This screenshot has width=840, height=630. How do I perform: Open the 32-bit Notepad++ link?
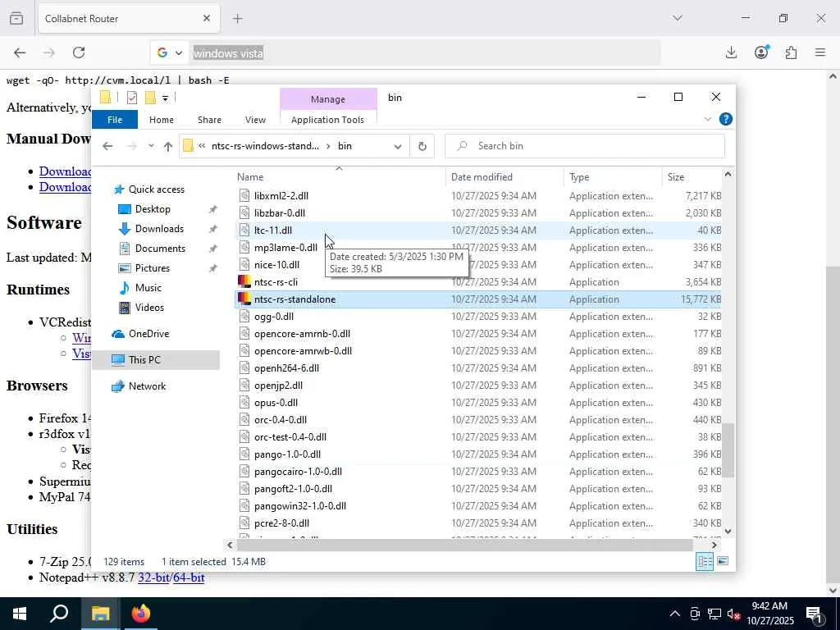point(153,577)
